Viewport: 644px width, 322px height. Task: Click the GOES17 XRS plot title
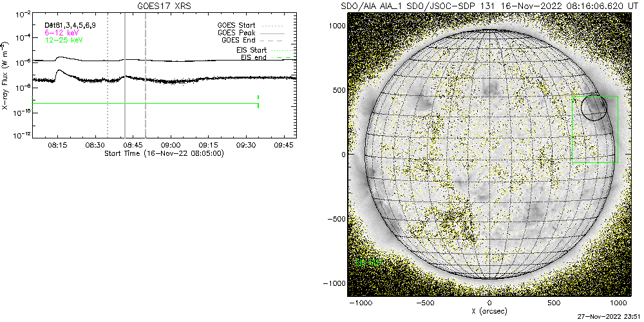[x=164, y=6]
